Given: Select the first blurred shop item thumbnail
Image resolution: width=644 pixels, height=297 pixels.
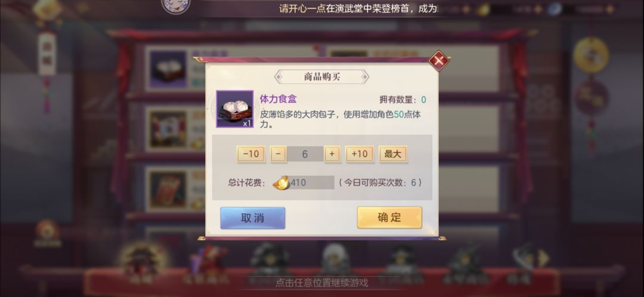Looking at the screenshot, I should coord(168,69).
